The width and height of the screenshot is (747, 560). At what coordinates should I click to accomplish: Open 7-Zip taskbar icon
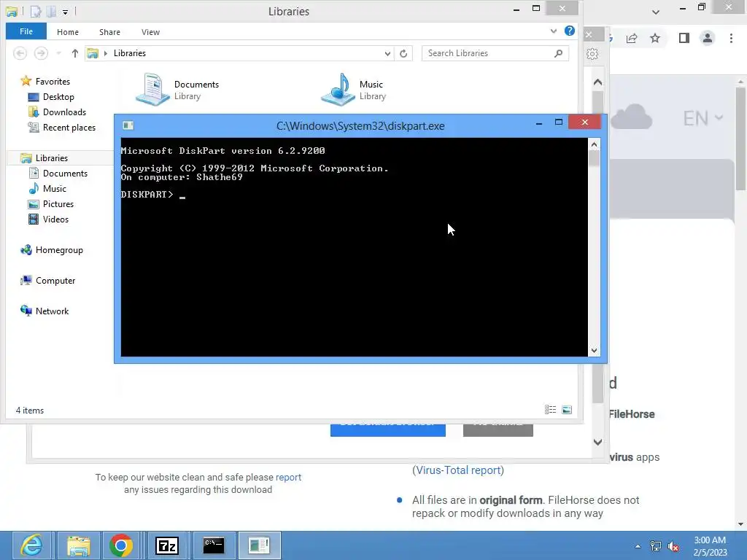167,545
